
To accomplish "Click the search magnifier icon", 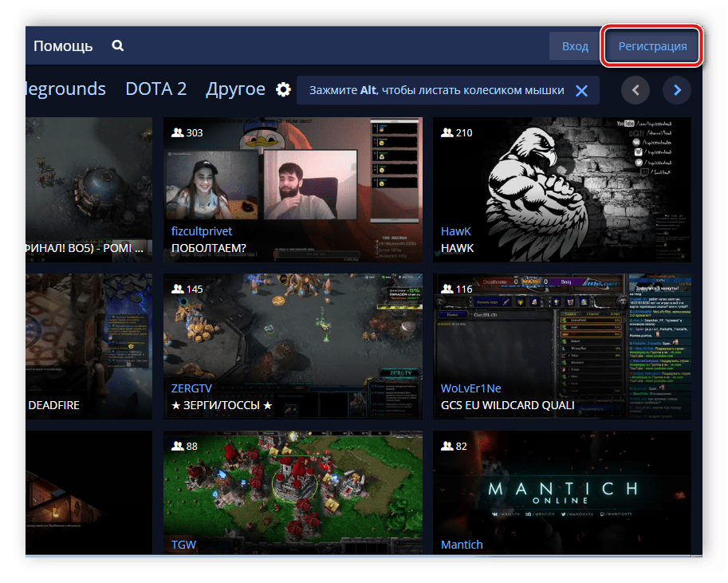I will pos(118,46).
